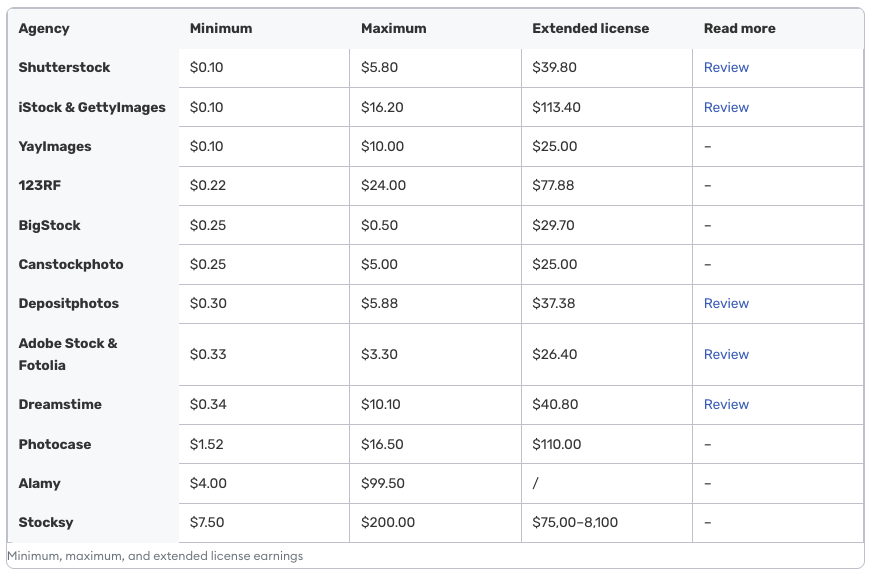Click 123RF's $0.22 minimum value
Viewport: 872px width, 578px height.
(207, 185)
